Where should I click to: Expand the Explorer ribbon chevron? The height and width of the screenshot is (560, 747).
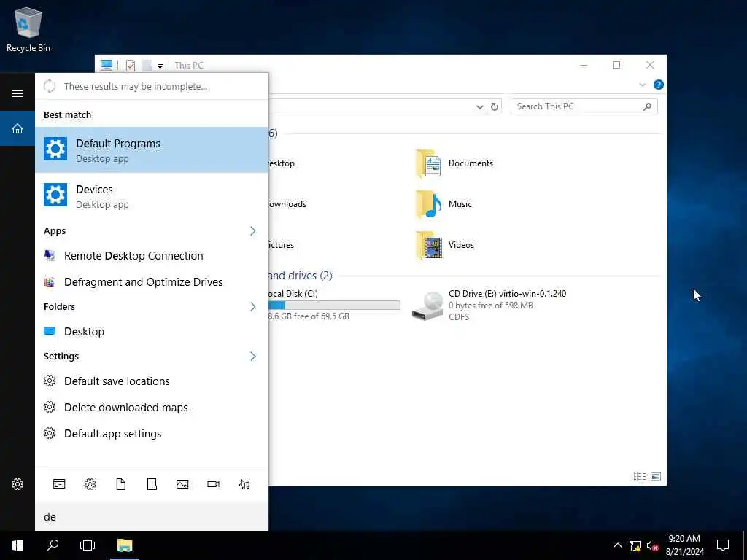(642, 85)
